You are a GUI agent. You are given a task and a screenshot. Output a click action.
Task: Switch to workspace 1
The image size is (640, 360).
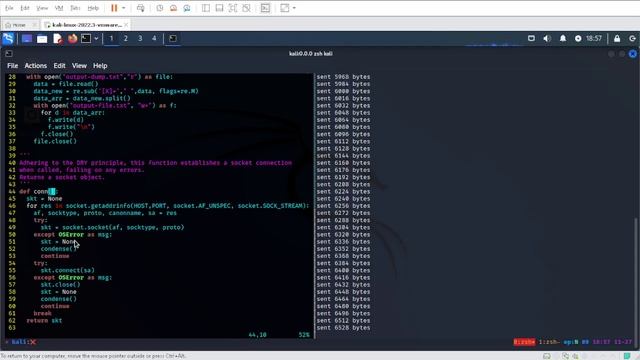click(x=111, y=38)
